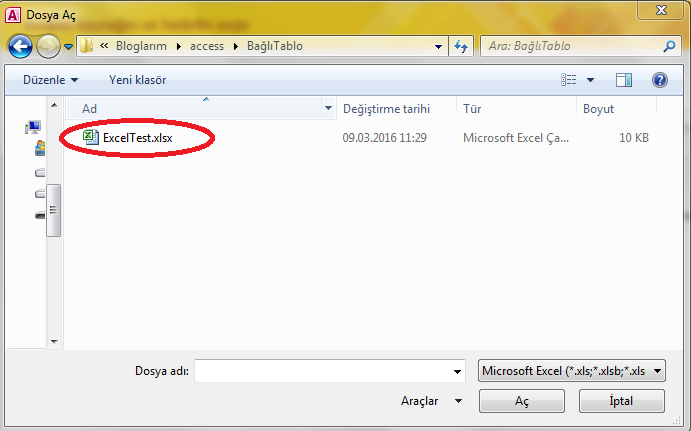Expand the arrow after Bloglarım breadcrumb
This screenshot has width=691, height=431.
pyautogui.click(x=178, y=46)
